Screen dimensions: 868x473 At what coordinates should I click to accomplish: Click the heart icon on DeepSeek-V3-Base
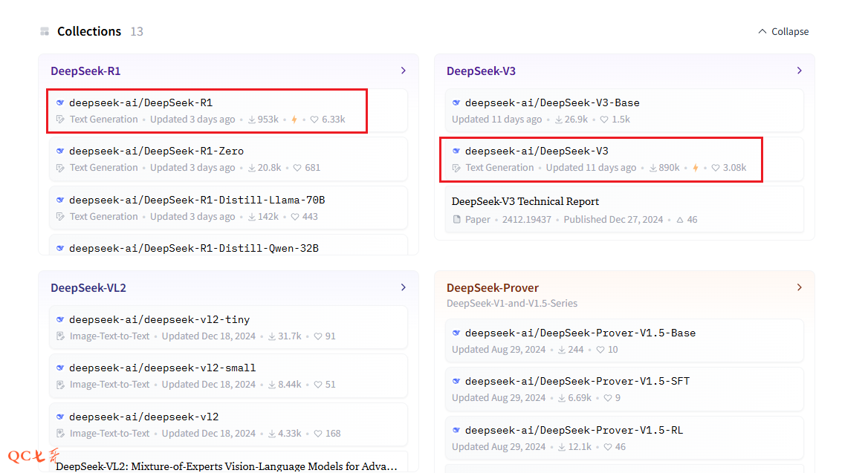tap(604, 120)
